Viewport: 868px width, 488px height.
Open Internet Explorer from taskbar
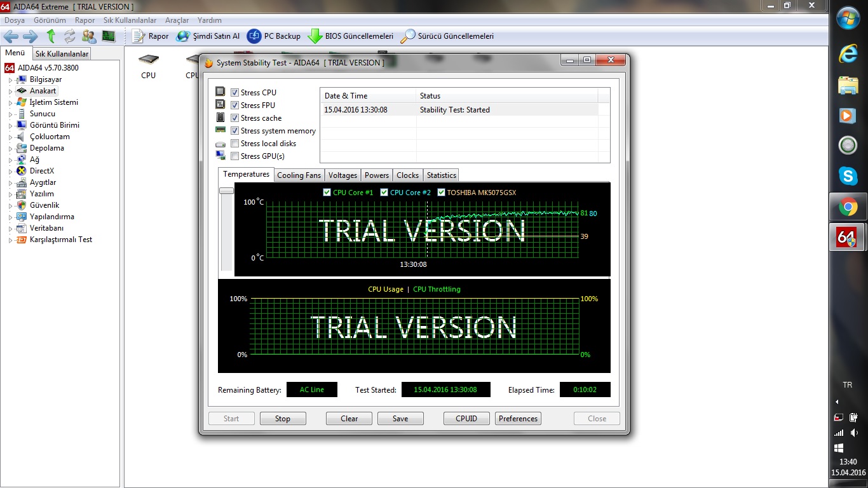click(848, 54)
